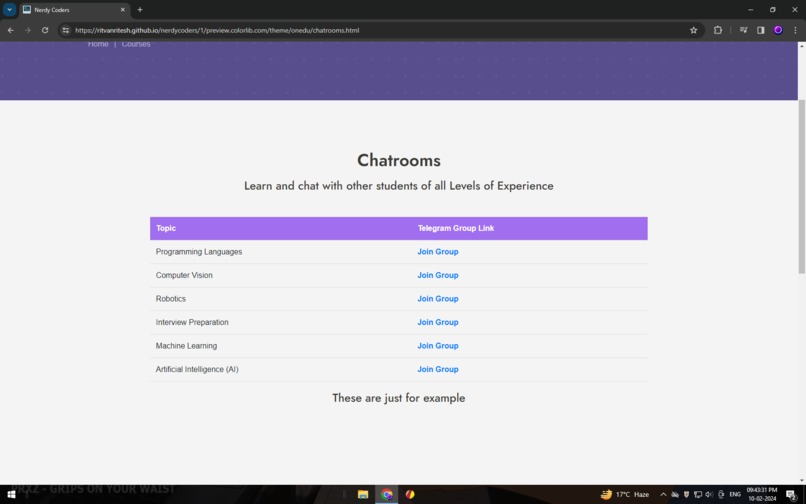
Task: Bookmark this page with the star icon
Action: 693,30
